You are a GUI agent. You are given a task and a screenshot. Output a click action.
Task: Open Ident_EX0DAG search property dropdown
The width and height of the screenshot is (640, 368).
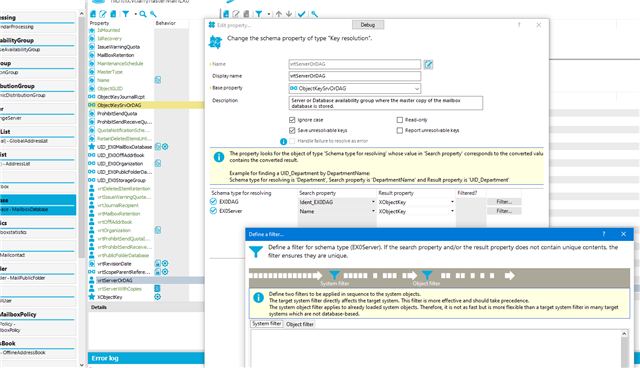coord(373,202)
